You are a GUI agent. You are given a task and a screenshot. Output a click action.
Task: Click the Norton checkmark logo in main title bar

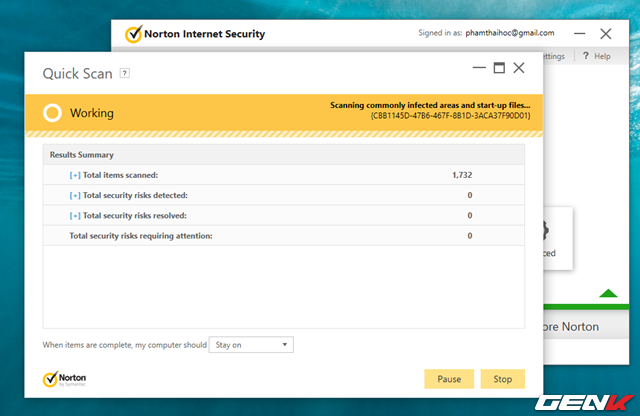pos(133,34)
